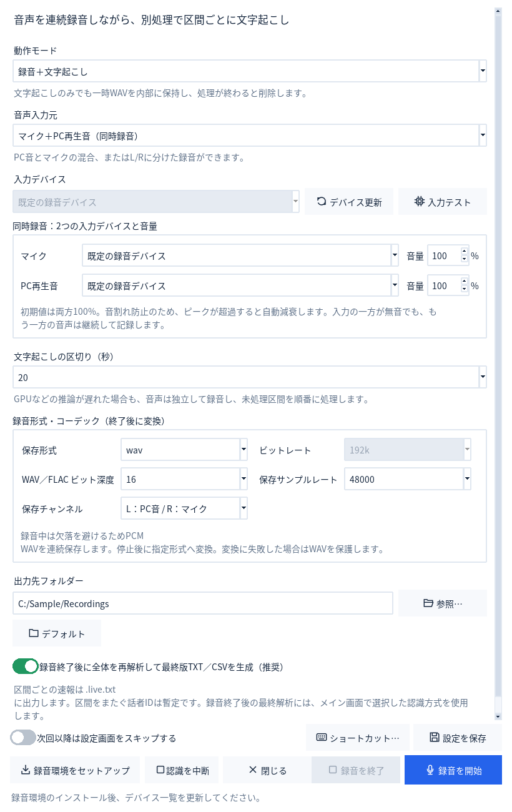Click the デフォルト button label

(x=64, y=634)
